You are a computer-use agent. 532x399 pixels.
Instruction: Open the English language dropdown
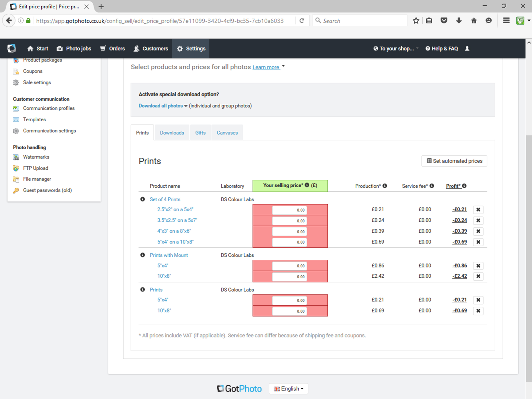[x=288, y=388]
